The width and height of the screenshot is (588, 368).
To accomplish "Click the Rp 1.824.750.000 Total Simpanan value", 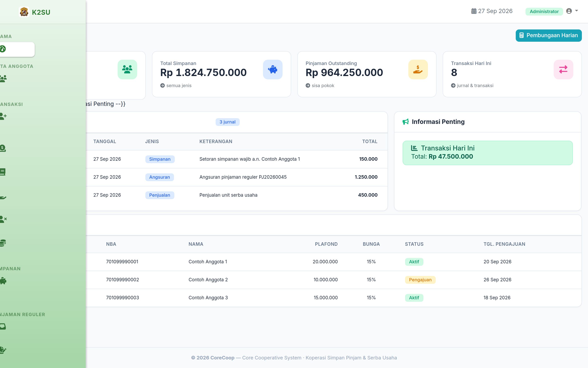I will click(x=203, y=73).
